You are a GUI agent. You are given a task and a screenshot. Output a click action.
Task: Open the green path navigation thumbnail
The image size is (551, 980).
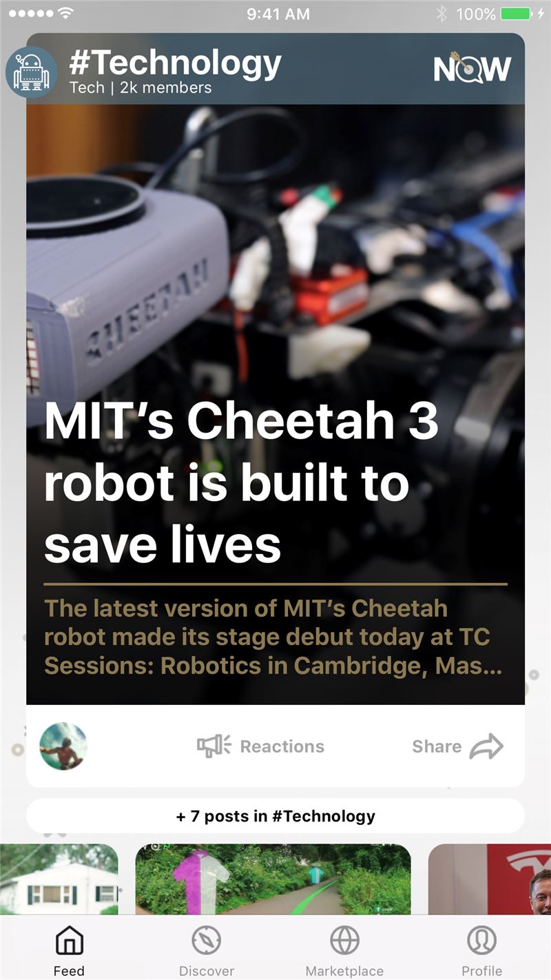(x=273, y=879)
